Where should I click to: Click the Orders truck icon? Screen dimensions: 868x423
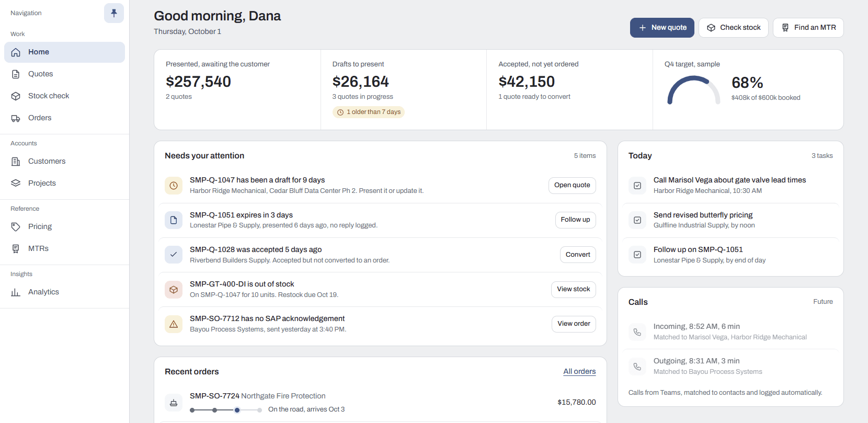click(x=16, y=118)
